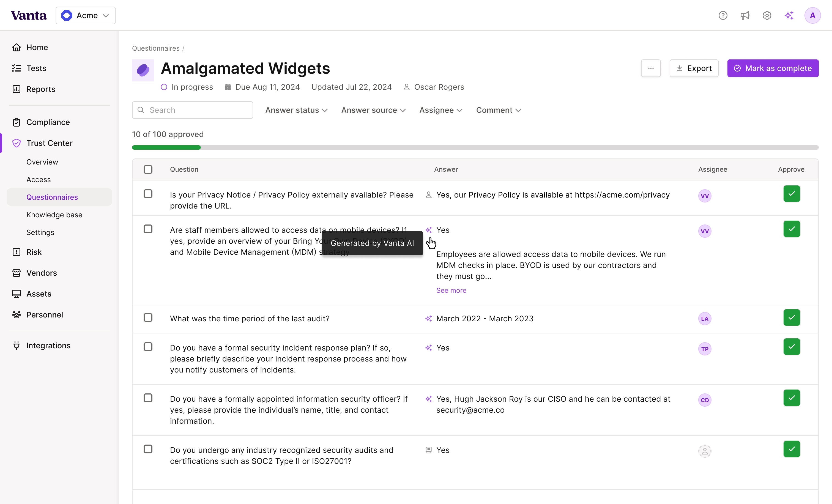Go to Knowledge base in sidebar
The width and height of the screenshot is (832, 504).
pos(54,215)
